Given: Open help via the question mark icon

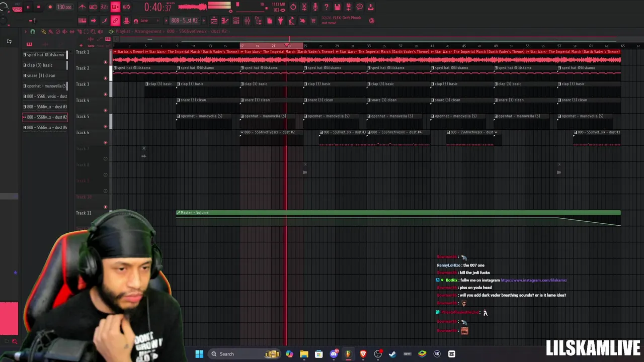Looking at the screenshot, I should click(326, 7).
